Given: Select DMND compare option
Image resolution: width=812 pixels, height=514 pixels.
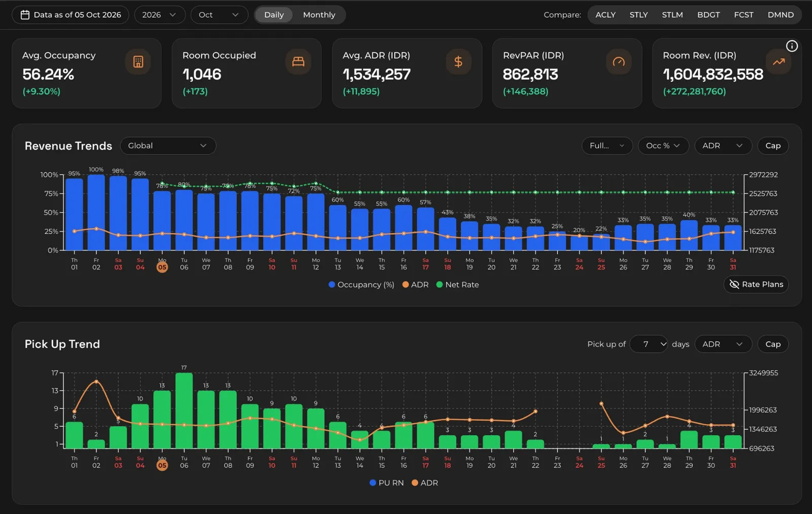Looking at the screenshot, I should point(781,15).
